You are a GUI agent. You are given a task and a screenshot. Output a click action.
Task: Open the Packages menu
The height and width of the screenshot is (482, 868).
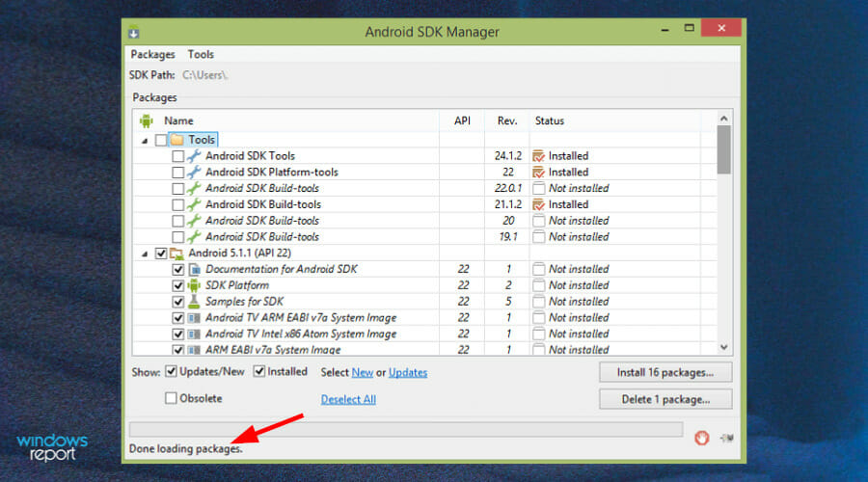click(x=152, y=54)
